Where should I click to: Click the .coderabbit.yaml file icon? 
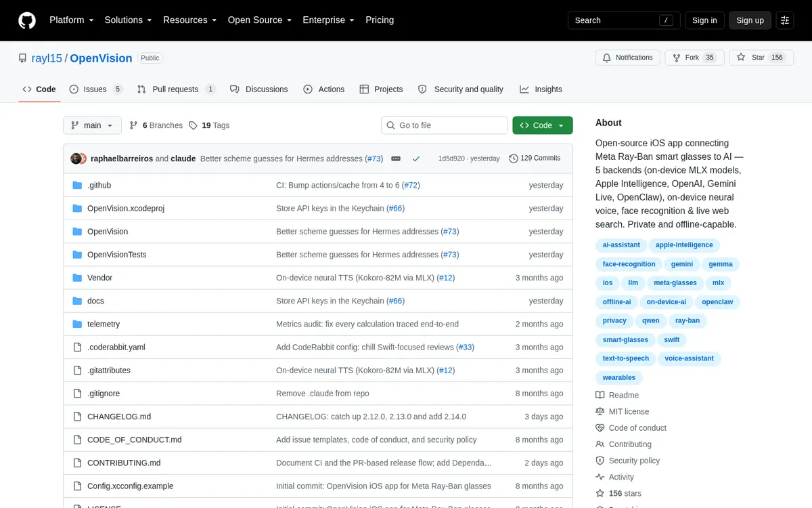coord(77,347)
